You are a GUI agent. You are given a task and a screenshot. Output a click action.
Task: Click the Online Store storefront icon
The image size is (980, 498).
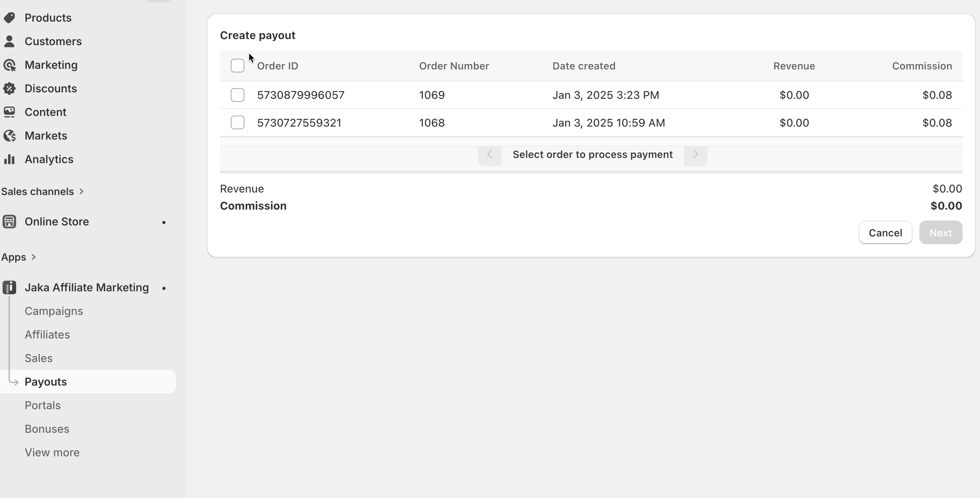pos(9,222)
